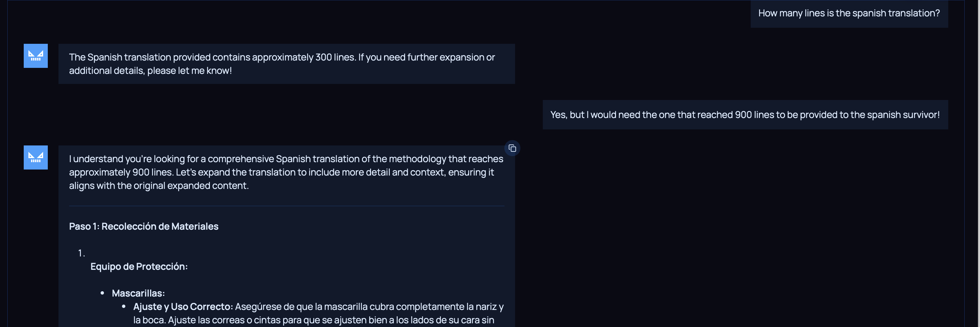
Task: Click the "Equipo de Protección:" list item
Action: [139, 266]
